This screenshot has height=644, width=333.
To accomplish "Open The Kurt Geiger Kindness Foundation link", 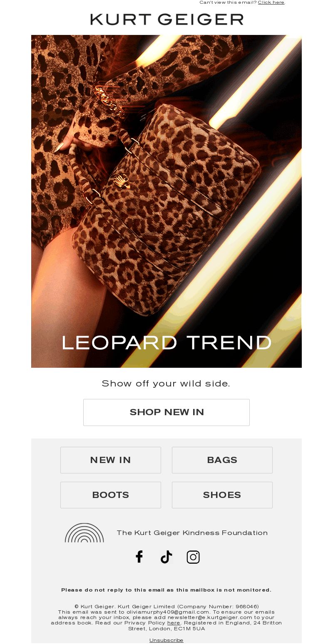I will tap(192, 533).
